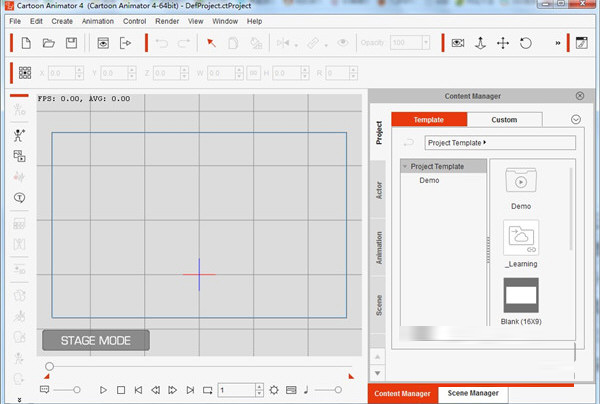Viewport: 600px width, 404px height.
Task: Open the Scene Manager tab
Action: coord(473,394)
